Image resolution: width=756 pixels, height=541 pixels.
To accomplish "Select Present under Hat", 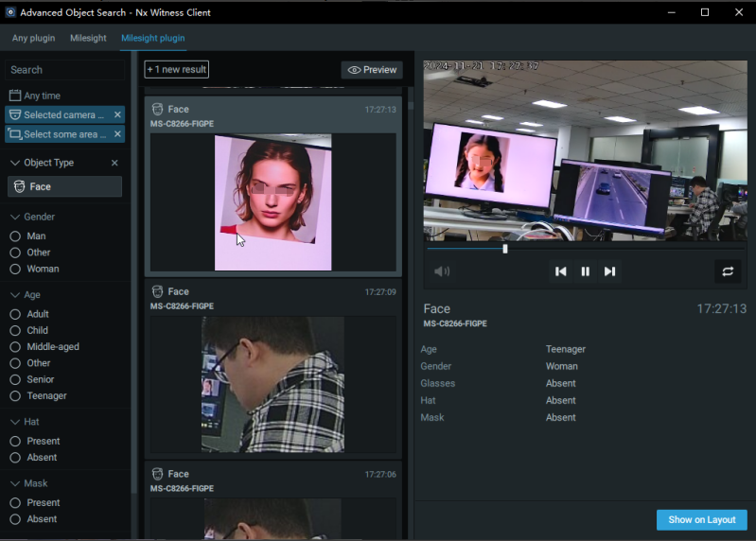I will 35,442.
